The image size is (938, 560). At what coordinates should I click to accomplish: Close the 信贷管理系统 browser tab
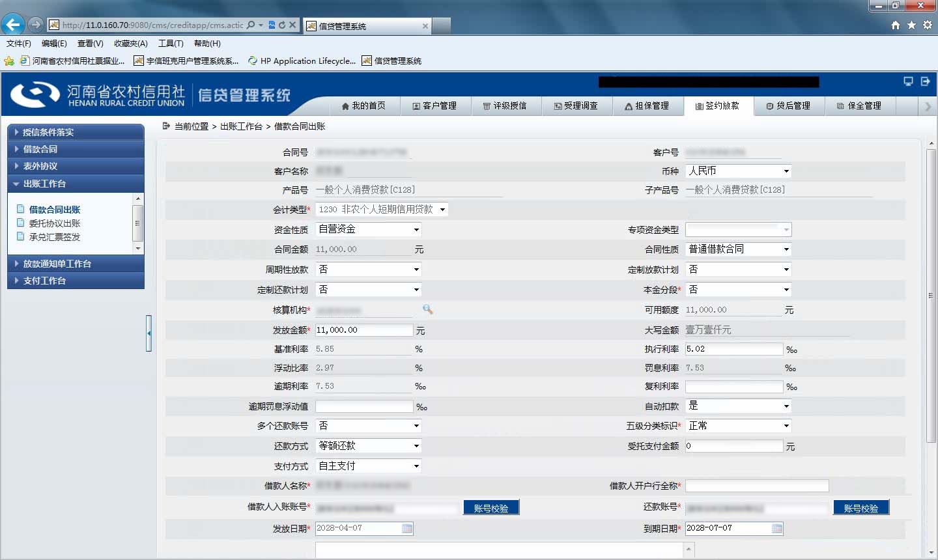coord(425,26)
